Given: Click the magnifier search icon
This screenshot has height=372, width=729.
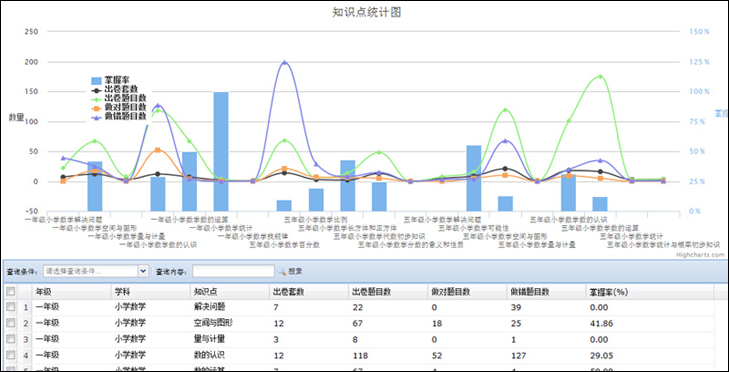Looking at the screenshot, I should click(x=282, y=271).
